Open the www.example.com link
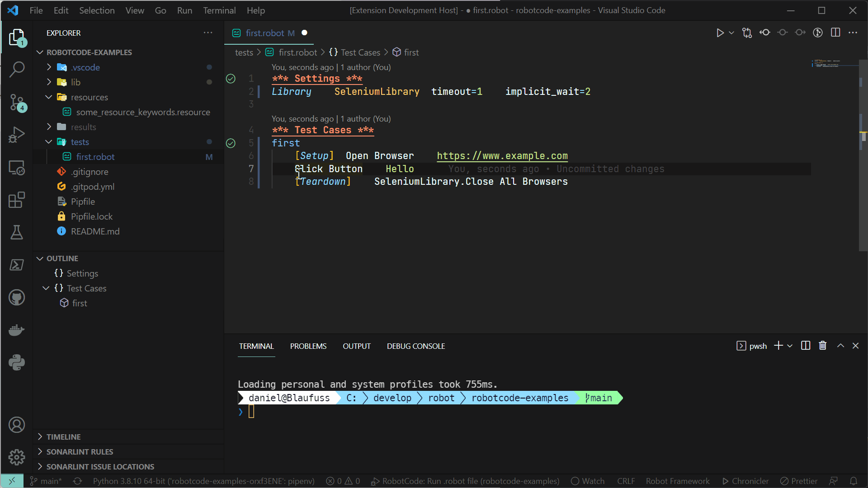Image resolution: width=868 pixels, height=488 pixels. pyautogui.click(x=502, y=156)
